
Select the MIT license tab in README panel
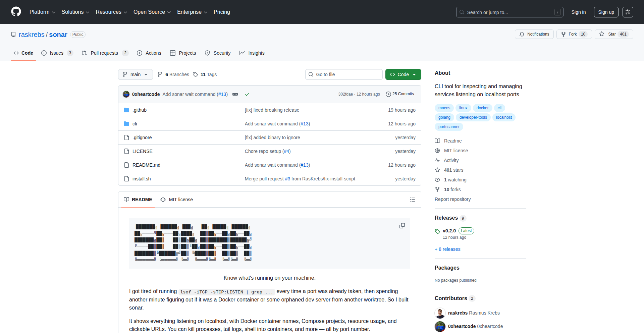pyautogui.click(x=176, y=200)
